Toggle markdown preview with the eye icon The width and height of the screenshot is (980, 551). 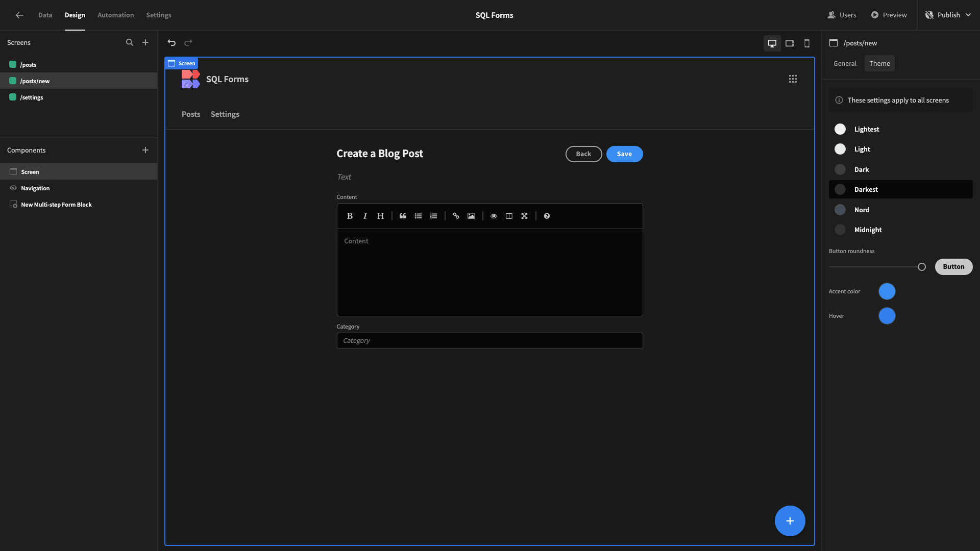pos(494,216)
